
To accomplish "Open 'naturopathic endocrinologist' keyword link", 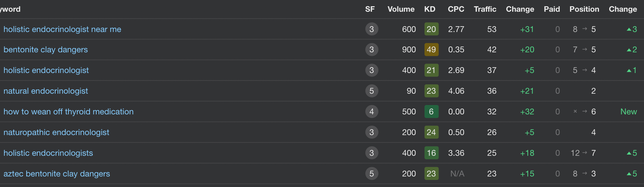I will [x=56, y=132].
